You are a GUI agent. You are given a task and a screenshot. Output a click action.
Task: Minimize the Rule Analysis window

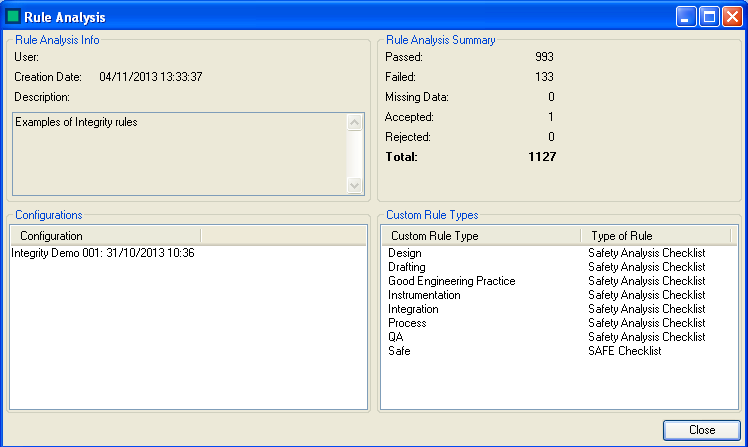[686, 17]
